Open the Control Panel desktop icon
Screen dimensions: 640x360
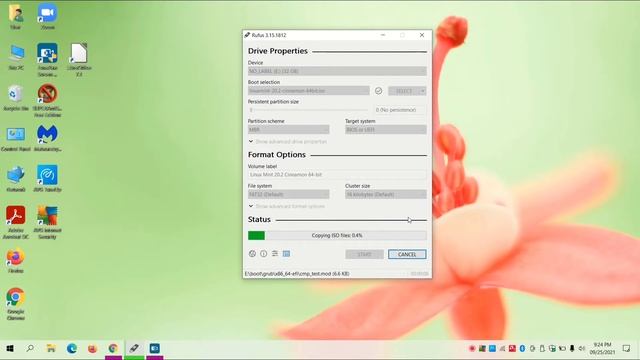pos(16,139)
